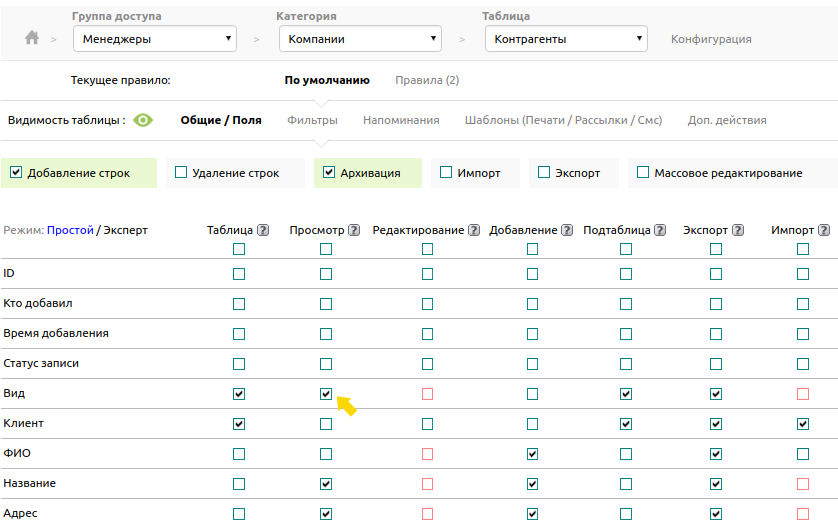Uncheck the Добавление строк checkbox
The height and width of the screenshot is (527, 838).
tap(16, 173)
